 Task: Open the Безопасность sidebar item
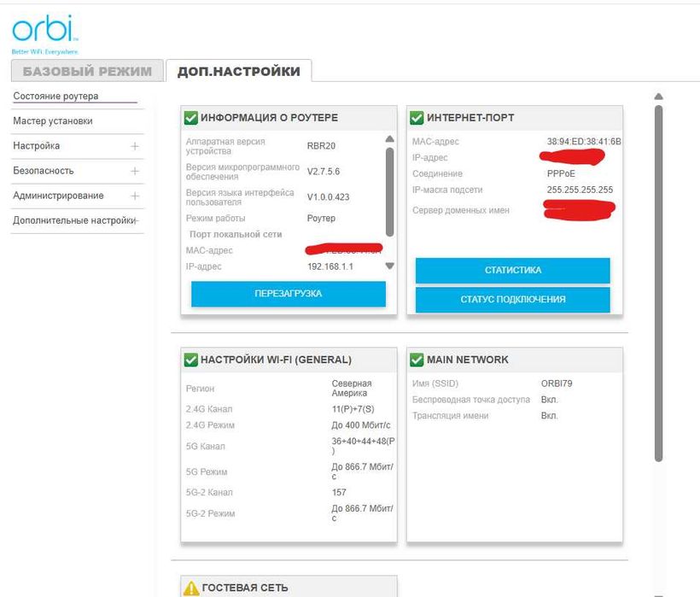pyautogui.click(x=44, y=171)
